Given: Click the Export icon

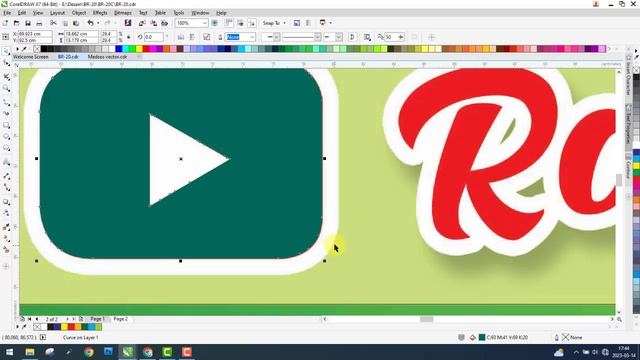Looking at the screenshot, I should click(x=153, y=23).
